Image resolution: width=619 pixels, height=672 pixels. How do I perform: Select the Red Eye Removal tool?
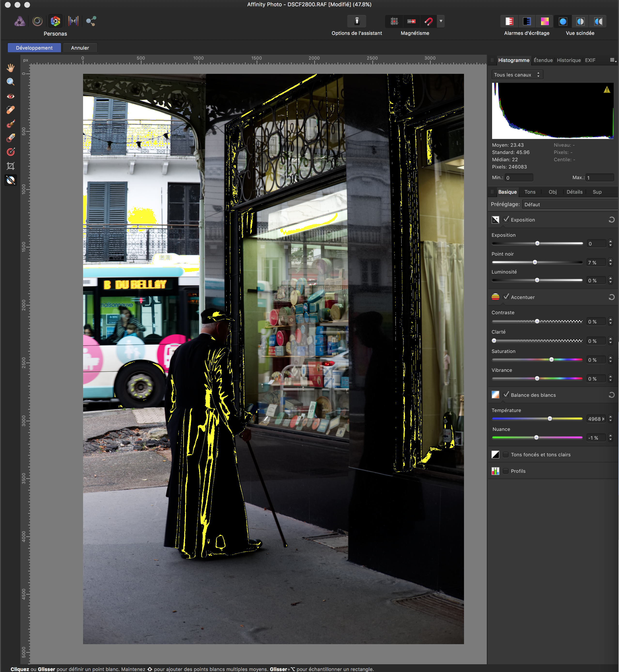pyautogui.click(x=10, y=96)
